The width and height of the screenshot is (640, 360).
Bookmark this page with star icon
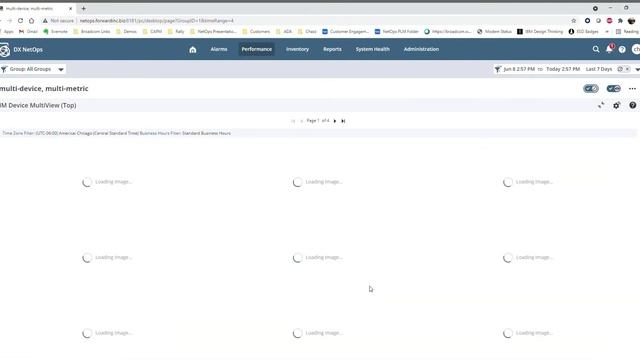pyautogui.click(x=573, y=20)
